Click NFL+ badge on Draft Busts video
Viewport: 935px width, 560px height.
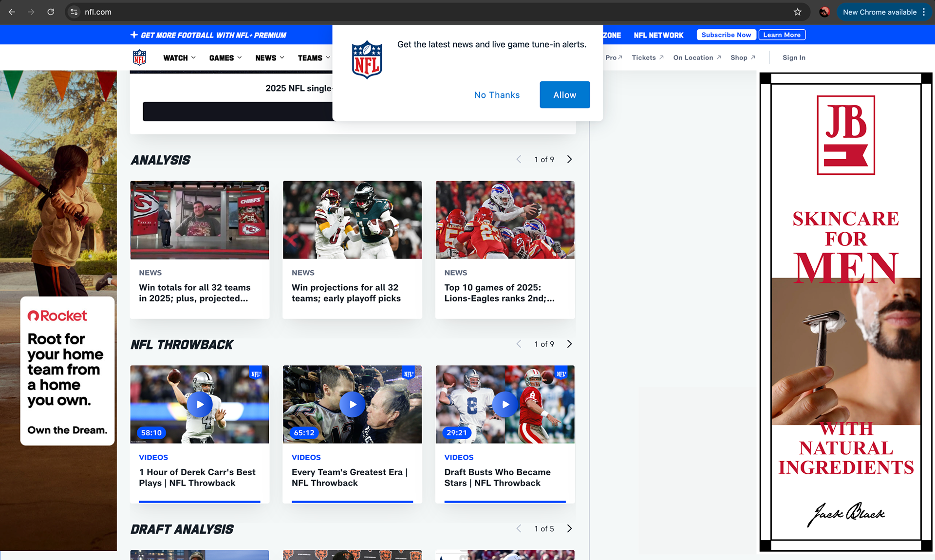(561, 373)
